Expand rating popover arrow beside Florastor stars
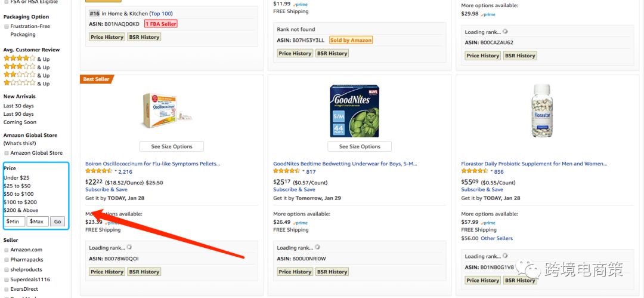The height and width of the screenshot is (298, 644). click(491, 171)
